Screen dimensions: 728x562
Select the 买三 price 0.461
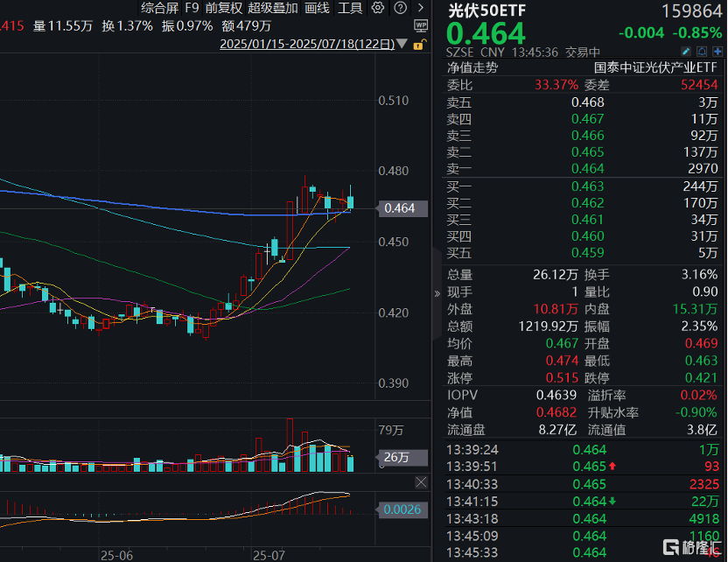tap(588, 220)
